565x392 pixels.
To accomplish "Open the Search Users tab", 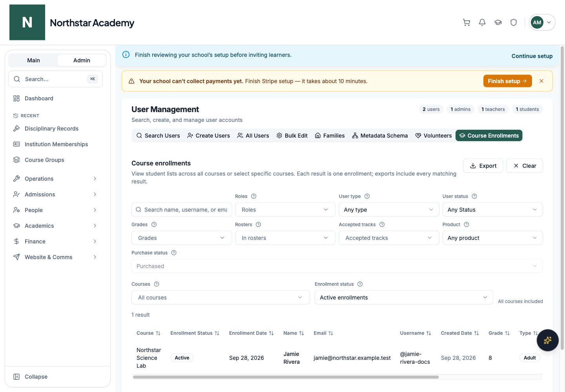I will 158,136.
